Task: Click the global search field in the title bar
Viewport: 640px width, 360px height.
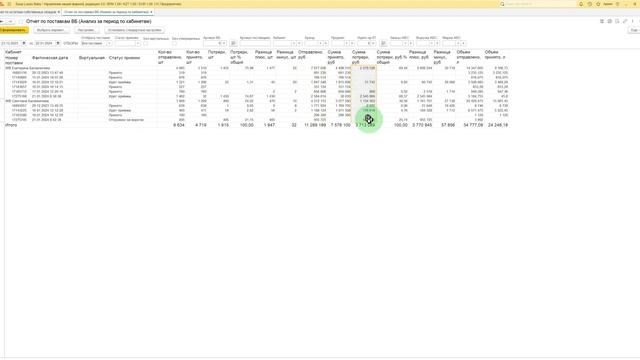Action: pos(539,4)
